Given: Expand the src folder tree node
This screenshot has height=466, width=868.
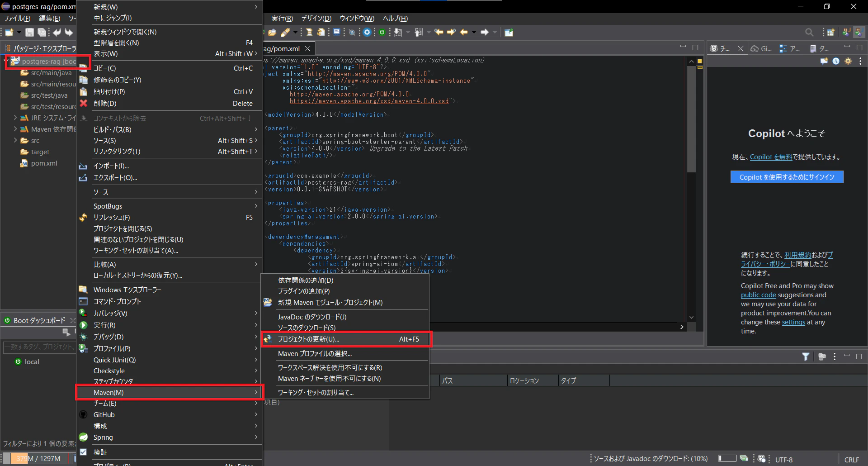Looking at the screenshot, I should [x=15, y=140].
